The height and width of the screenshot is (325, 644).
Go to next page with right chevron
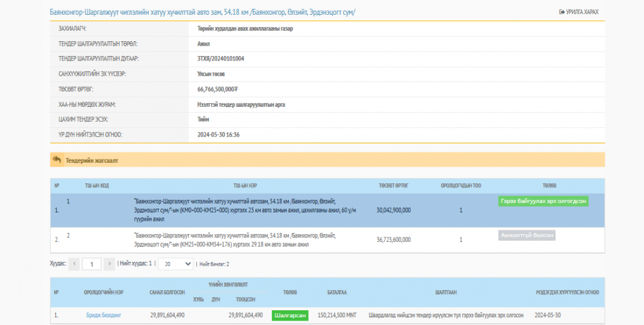point(109,264)
